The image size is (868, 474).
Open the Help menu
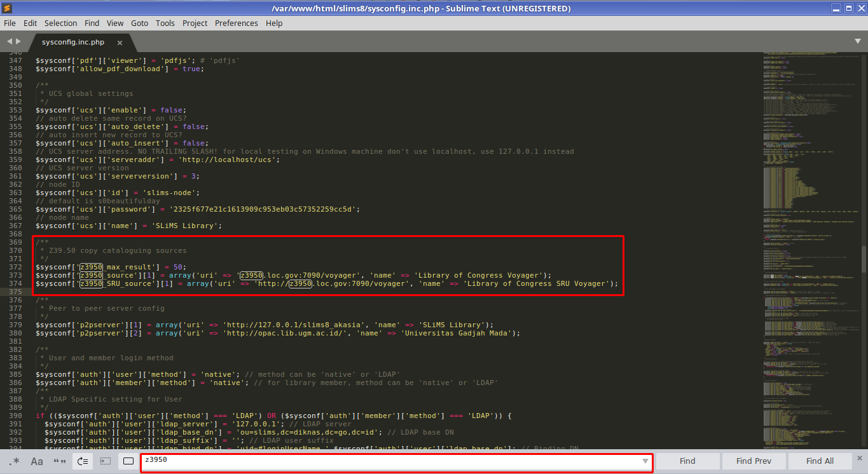(274, 23)
